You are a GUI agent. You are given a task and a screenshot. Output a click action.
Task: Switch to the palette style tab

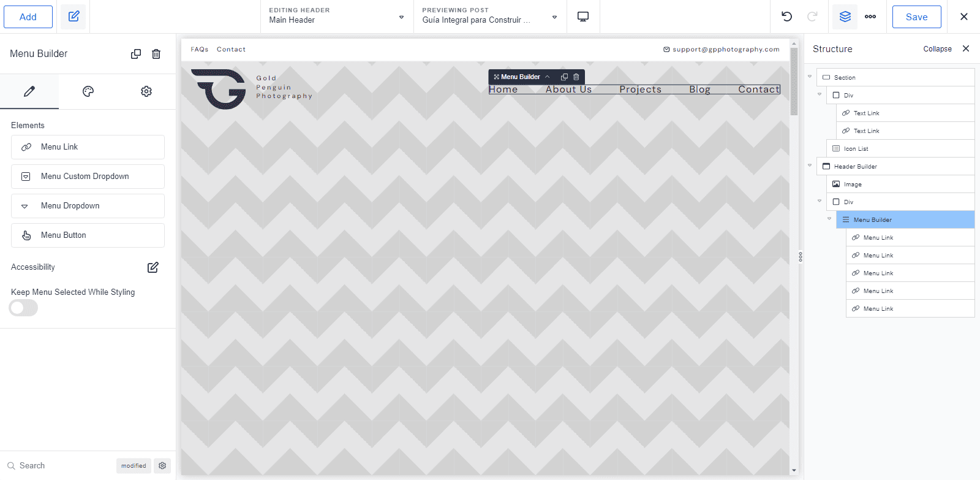click(88, 91)
